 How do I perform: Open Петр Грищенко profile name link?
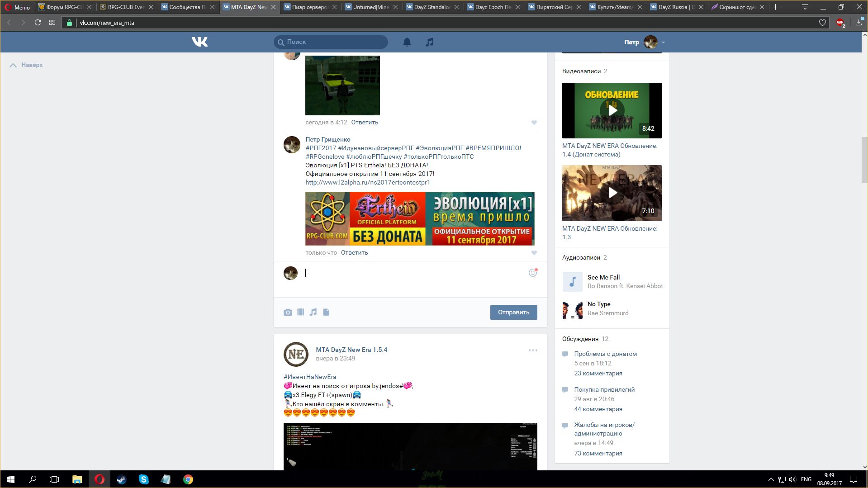tap(328, 139)
